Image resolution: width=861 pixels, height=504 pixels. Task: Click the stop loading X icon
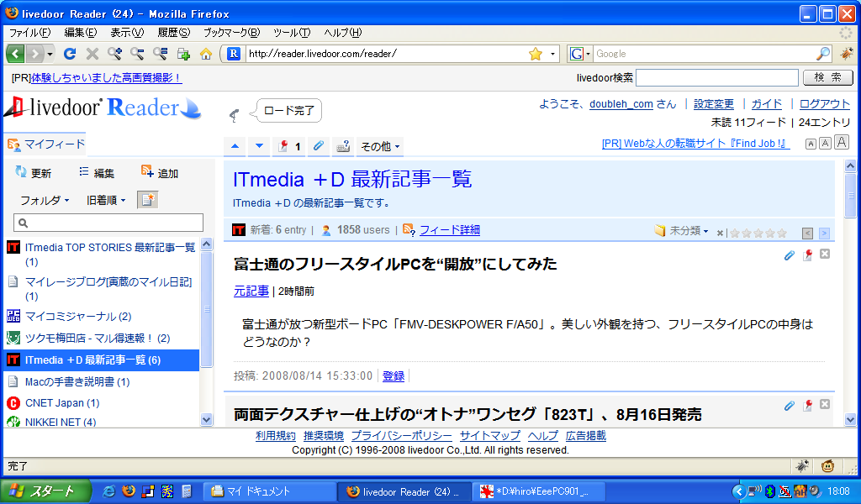coord(92,54)
